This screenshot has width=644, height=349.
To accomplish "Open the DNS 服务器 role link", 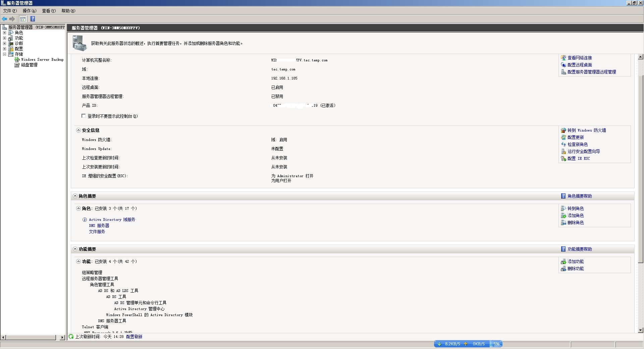I will [99, 226].
